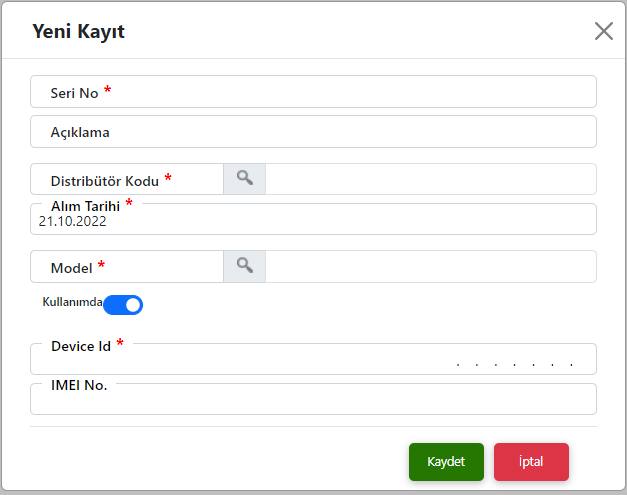
Task: Click the date value 21.10.2022
Action: pos(72,222)
